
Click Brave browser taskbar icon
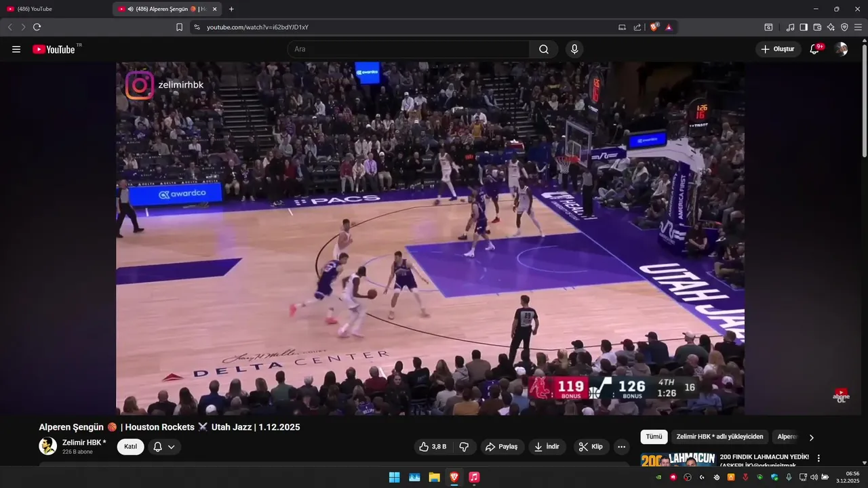[454, 477]
